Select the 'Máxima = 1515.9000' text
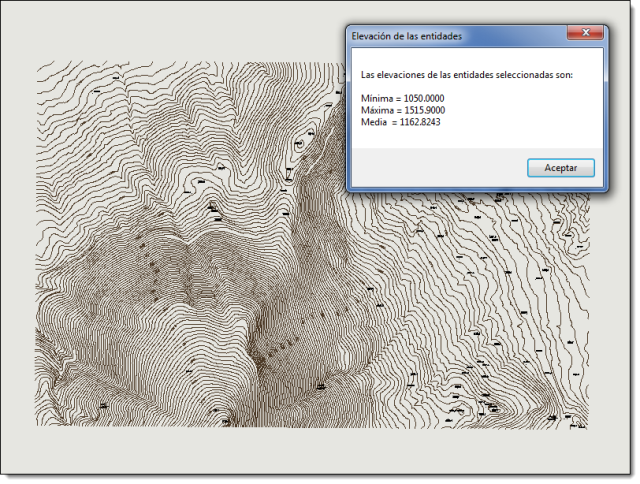This screenshot has width=640, height=484. tap(403, 110)
